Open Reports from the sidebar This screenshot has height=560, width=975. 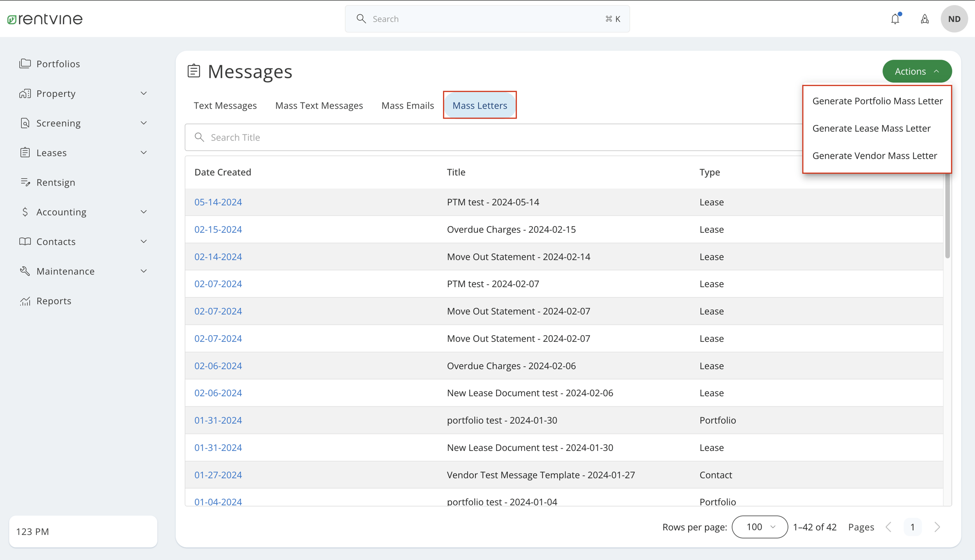pyautogui.click(x=54, y=301)
